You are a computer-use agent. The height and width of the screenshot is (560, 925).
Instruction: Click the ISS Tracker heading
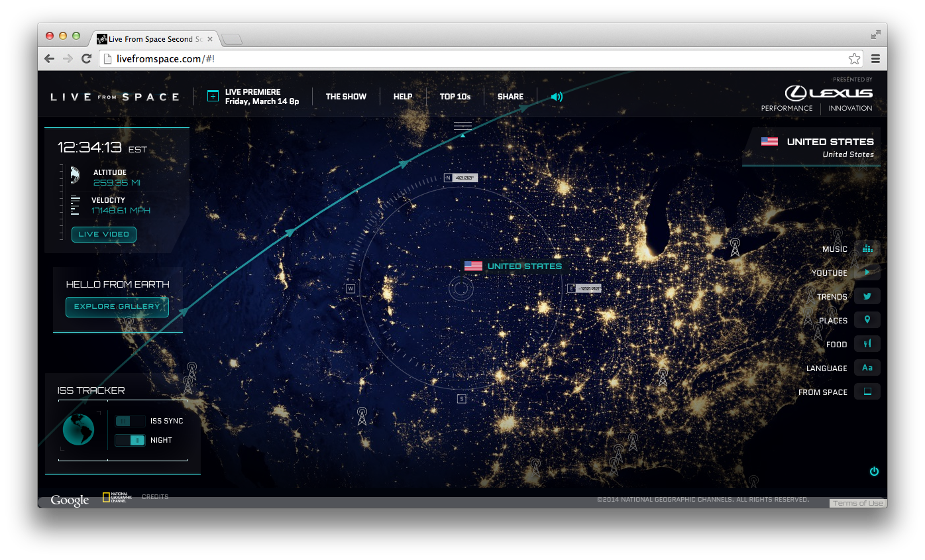tap(91, 390)
